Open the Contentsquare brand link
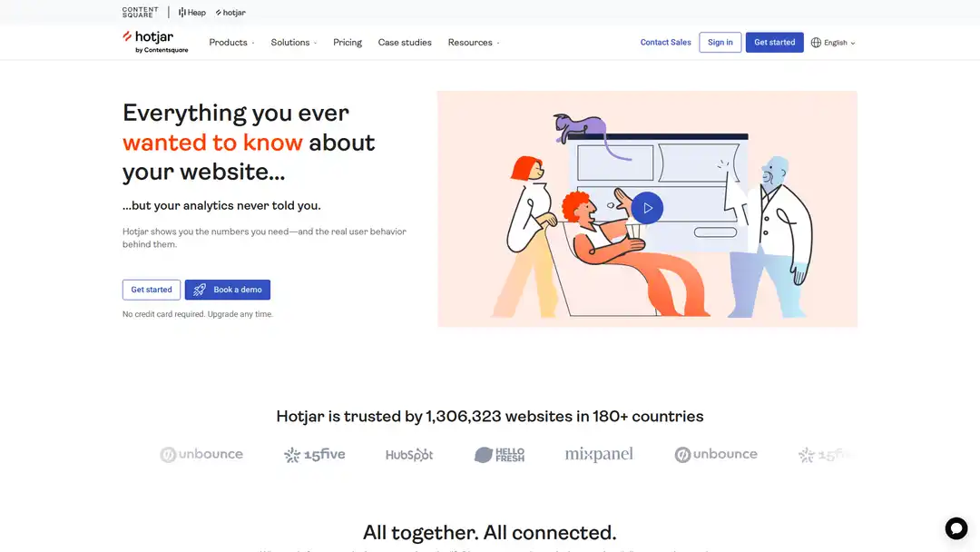 [x=139, y=12]
